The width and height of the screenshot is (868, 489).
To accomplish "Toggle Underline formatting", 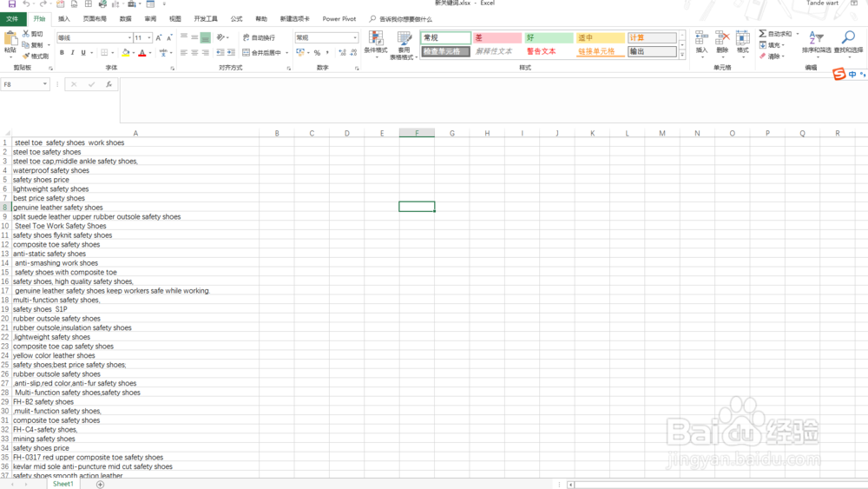I will [x=83, y=53].
